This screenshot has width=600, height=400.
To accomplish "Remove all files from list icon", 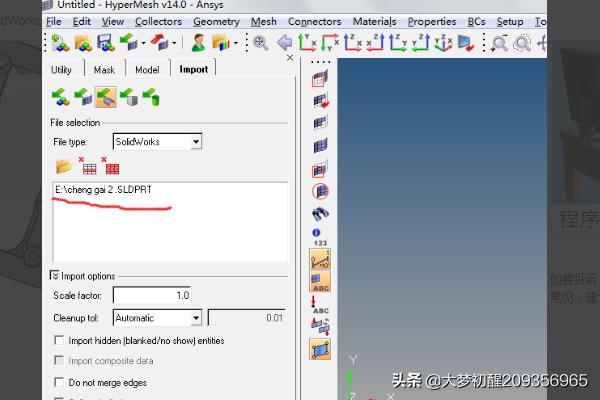I will click(110, 166).
